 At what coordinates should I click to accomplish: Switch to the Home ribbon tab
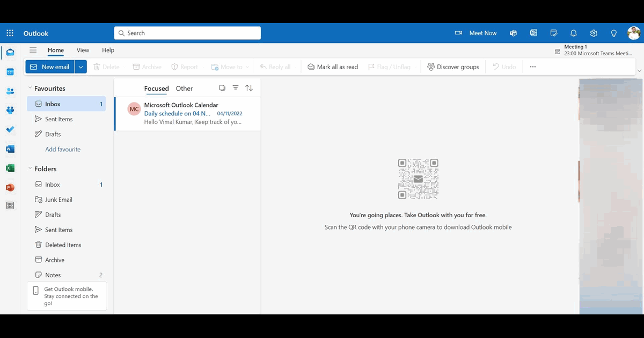[56, 50]
